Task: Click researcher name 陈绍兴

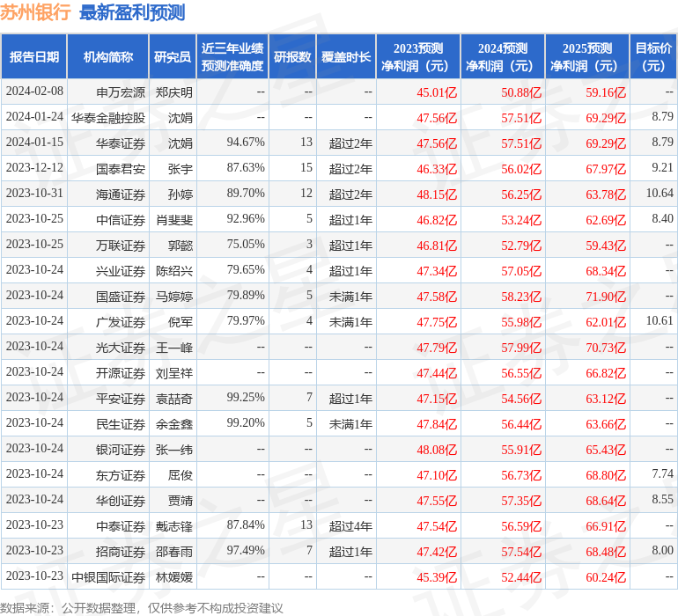Action: click(x=173, y=271)
